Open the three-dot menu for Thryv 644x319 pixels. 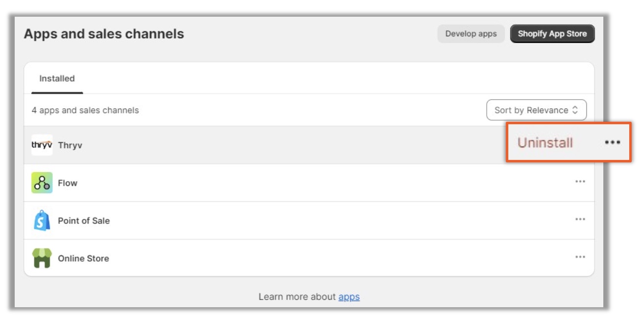[x=612, y=142]
